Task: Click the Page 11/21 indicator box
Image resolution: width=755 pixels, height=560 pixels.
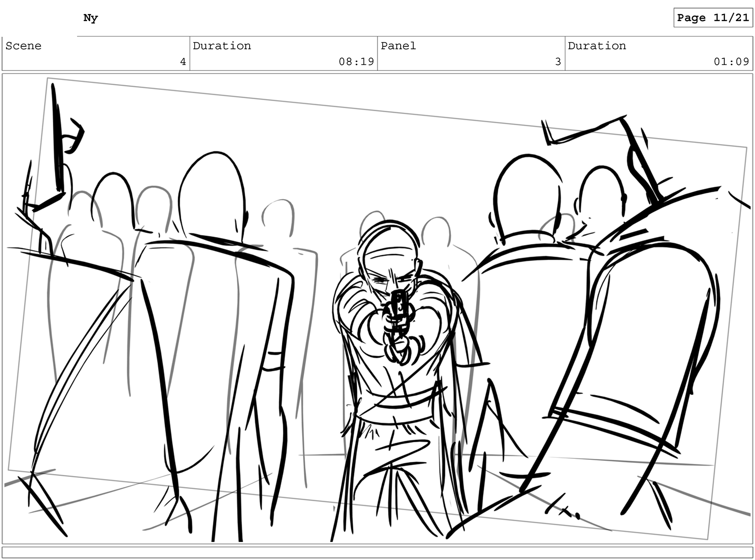Action: [x=713, y=18]
